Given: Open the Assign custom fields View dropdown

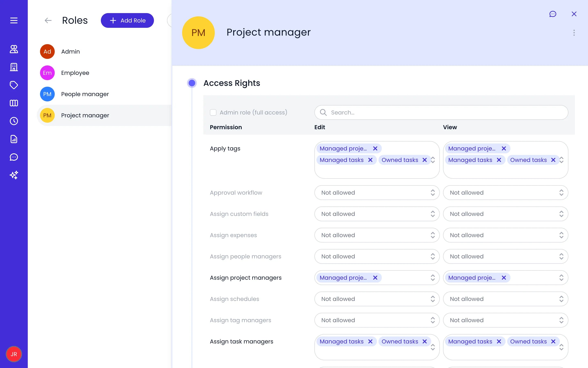Looking at the screenshot, I should [x=505, y=214].
